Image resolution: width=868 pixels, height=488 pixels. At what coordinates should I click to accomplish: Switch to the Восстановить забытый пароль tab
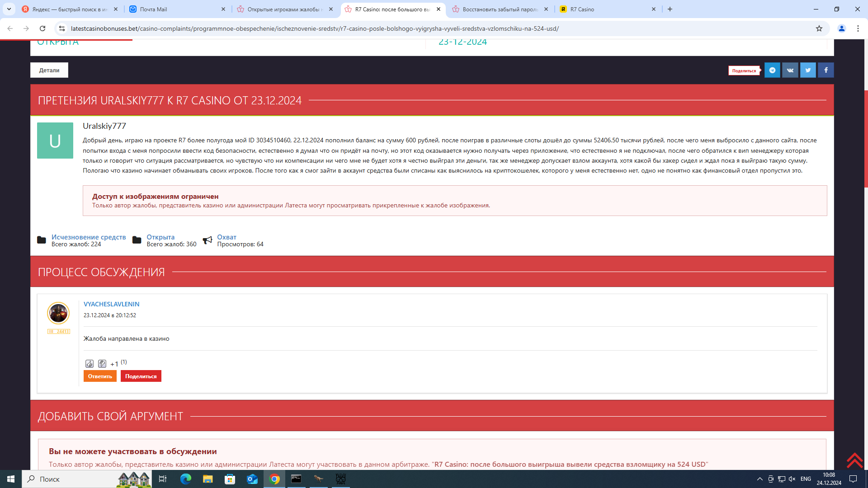tap(500, 9)
